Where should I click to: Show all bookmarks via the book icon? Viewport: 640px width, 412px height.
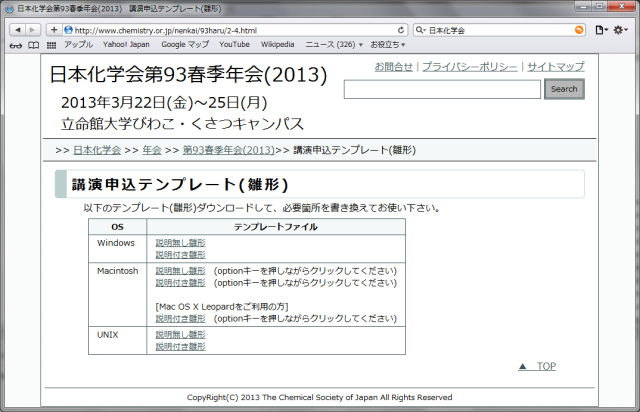pos(34,45)
